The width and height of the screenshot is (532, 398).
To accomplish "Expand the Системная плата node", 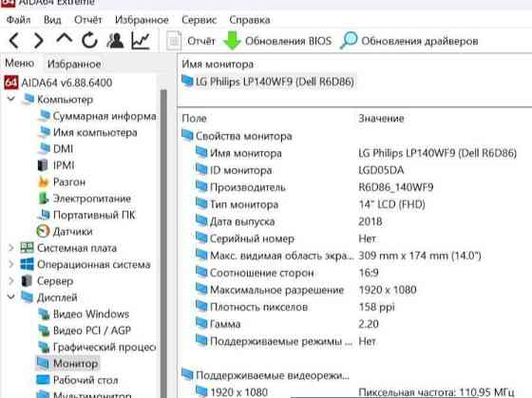I will (10, 248).
